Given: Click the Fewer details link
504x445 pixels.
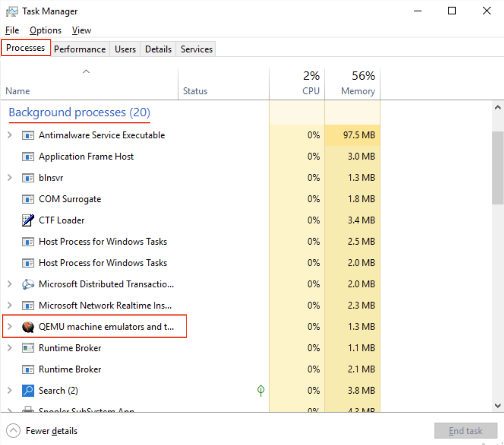Looking at the screenshot, I should (52, 431).
